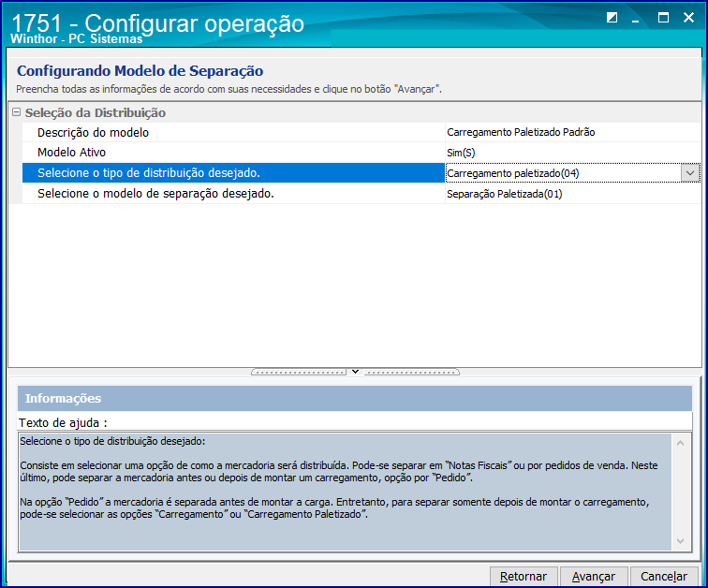This screenshot has height=588, width=708.
Task: Close the 1751 Configurar operação window
Action: 688,18
